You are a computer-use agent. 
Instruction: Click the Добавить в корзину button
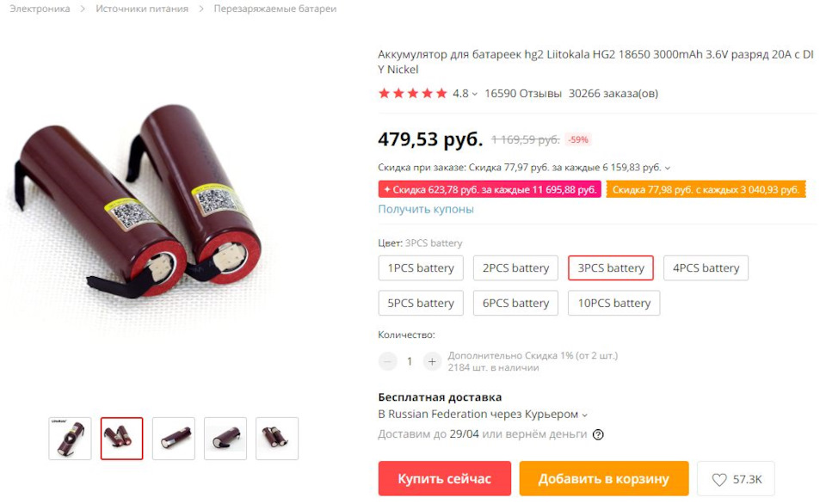(604, 479)
